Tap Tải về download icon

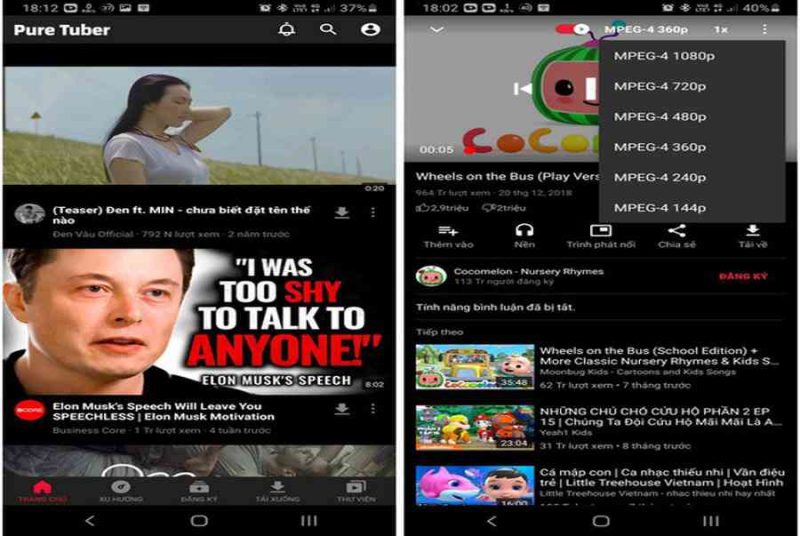click(x=753, y=231)
